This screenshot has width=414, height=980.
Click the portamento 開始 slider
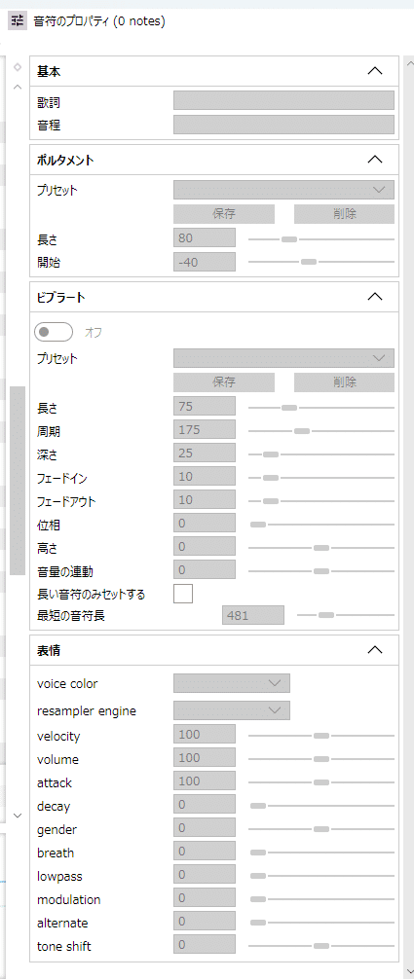coord(321,262)
